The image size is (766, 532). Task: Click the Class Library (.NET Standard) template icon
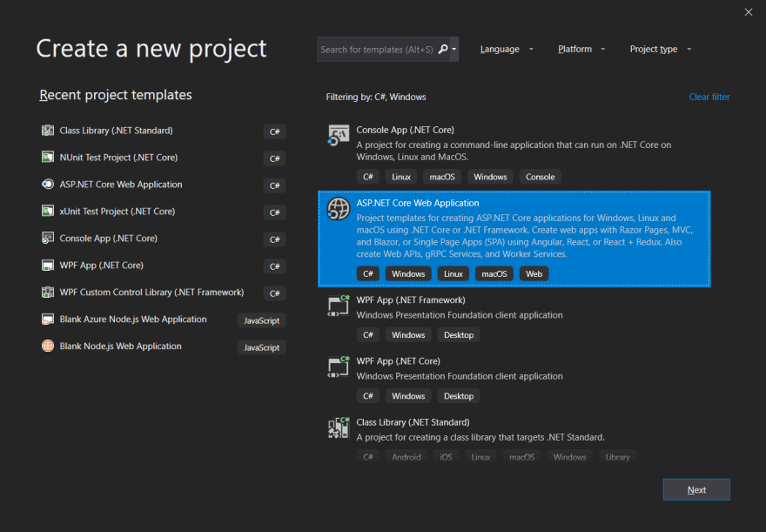click(338, 428)
